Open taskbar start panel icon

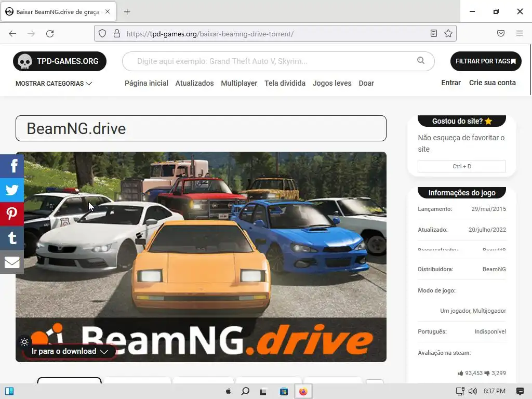pyautogui.click(x=9, y=391)
